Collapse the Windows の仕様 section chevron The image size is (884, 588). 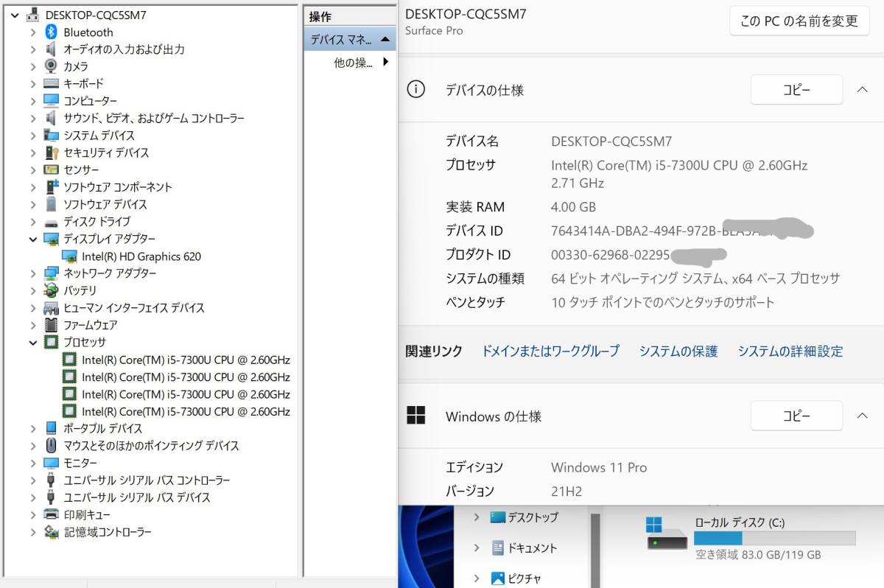point(863,416)
